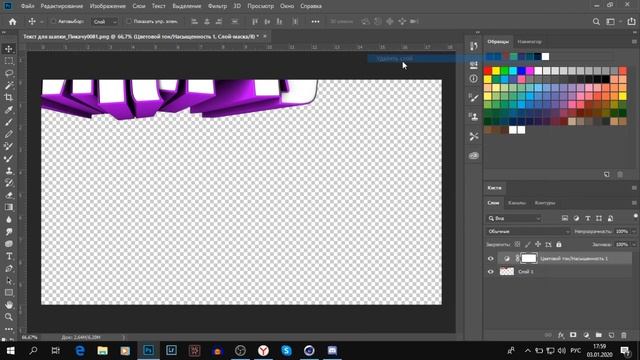This screenshot has width=640, height=360.
Task: Click the Windows Start button
Action: point(11,351)
